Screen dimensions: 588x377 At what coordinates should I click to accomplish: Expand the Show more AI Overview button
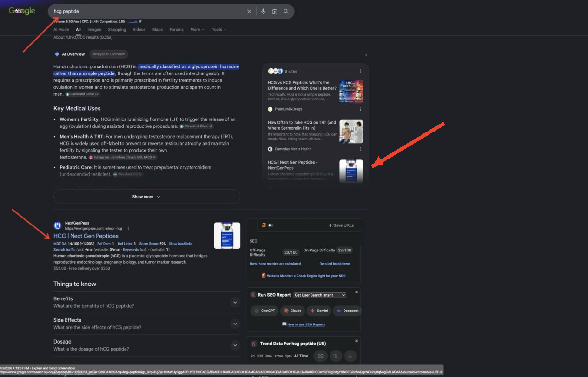point(147,197)
